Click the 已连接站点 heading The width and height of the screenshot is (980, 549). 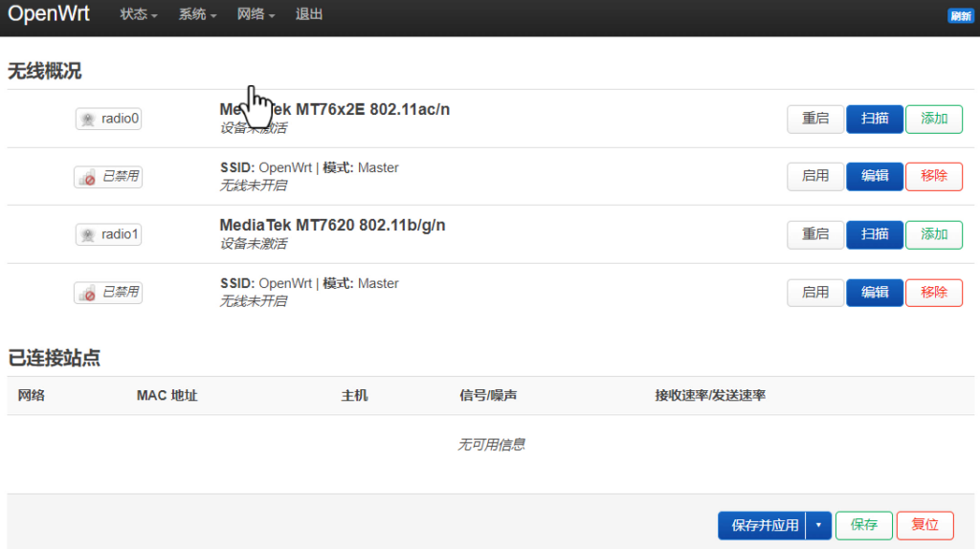pos(54,358)
